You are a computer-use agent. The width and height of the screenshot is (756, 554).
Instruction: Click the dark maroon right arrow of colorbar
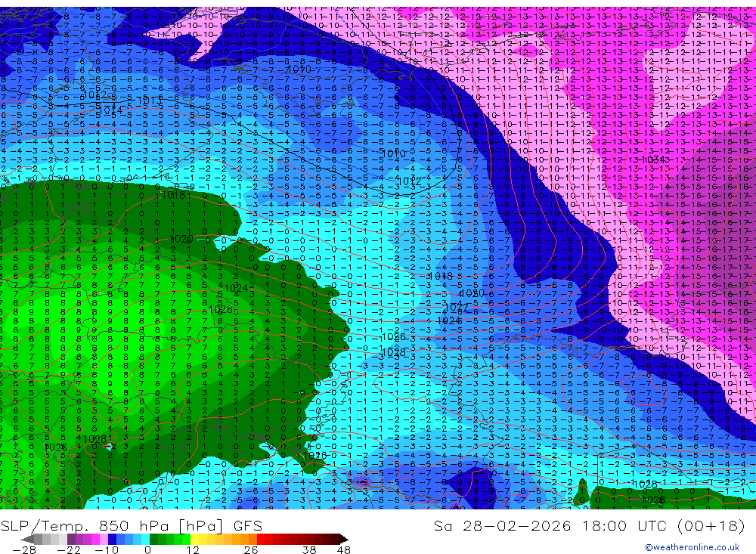tap(344, 539)
